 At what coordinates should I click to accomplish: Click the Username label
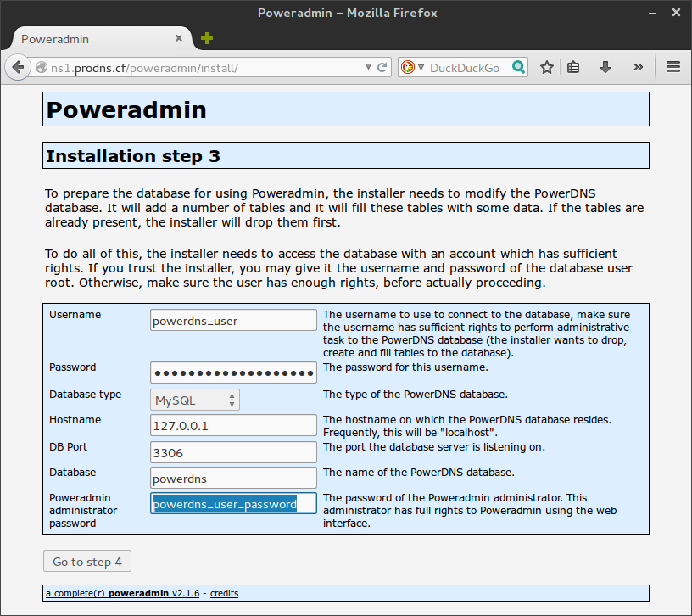click(x=75, y=315)
